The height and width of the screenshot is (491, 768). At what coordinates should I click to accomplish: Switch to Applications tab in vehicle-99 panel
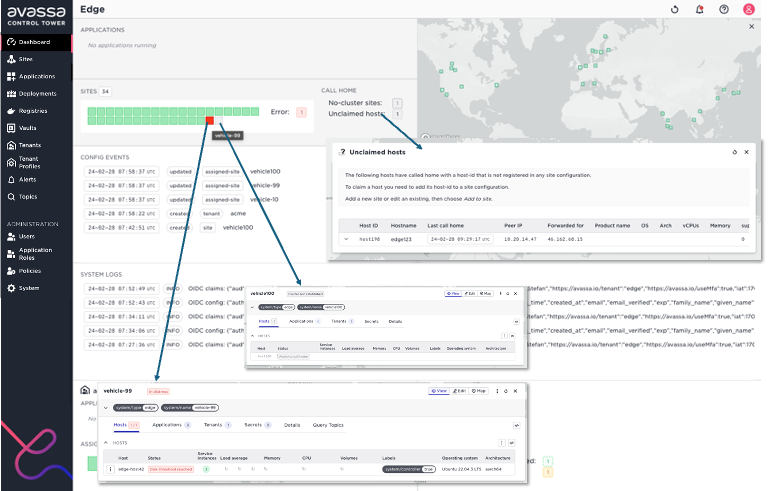point(171,425)
